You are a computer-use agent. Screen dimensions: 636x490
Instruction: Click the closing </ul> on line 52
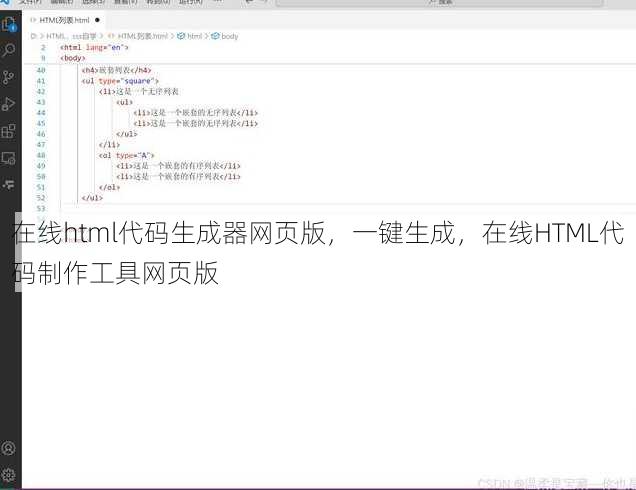pyautogui.click(x=92, y=198)
